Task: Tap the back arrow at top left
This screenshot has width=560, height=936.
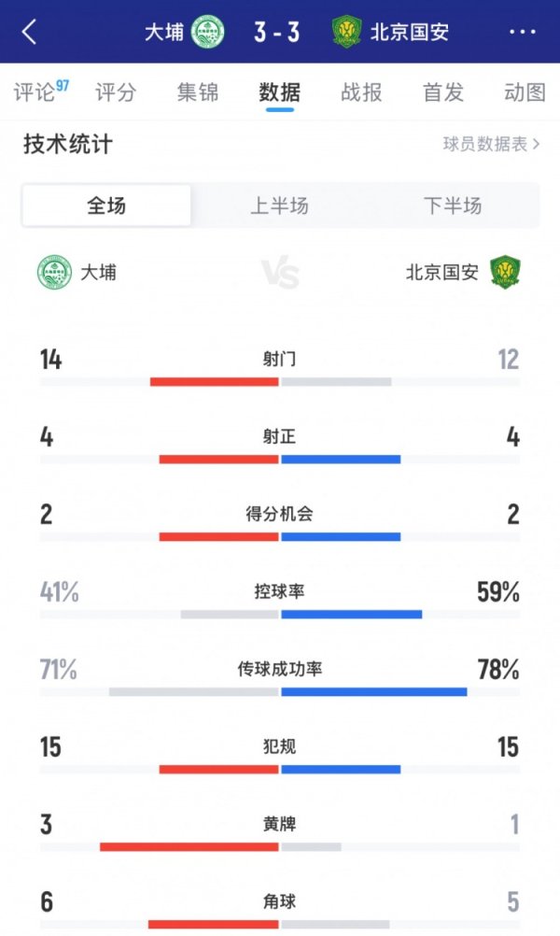Action: 28,31
